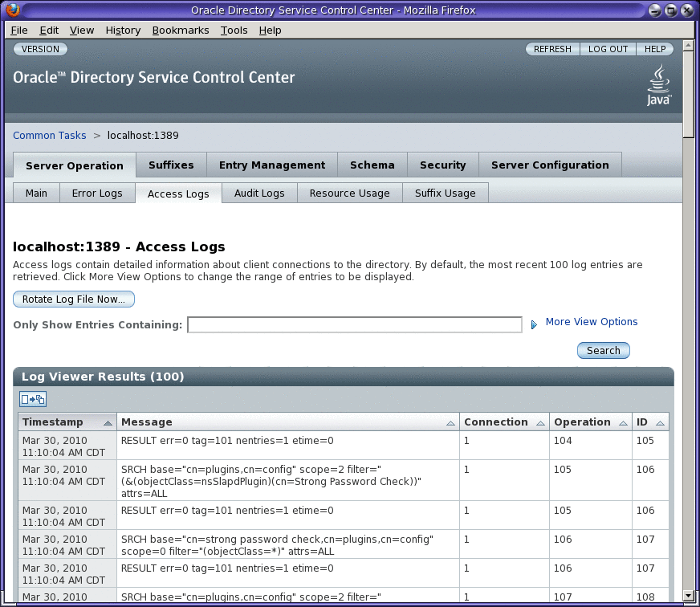The image size is (700, 607).
Task: Expand More View Options triangle
Action: pos(534,324)
